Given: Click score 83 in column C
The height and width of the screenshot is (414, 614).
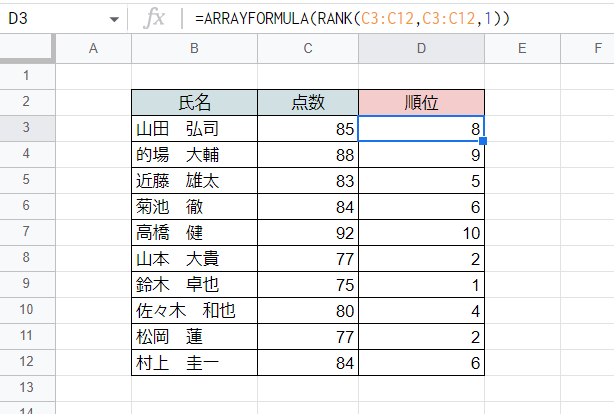Looking at the screenshot, I should click(x=308, y=181).
